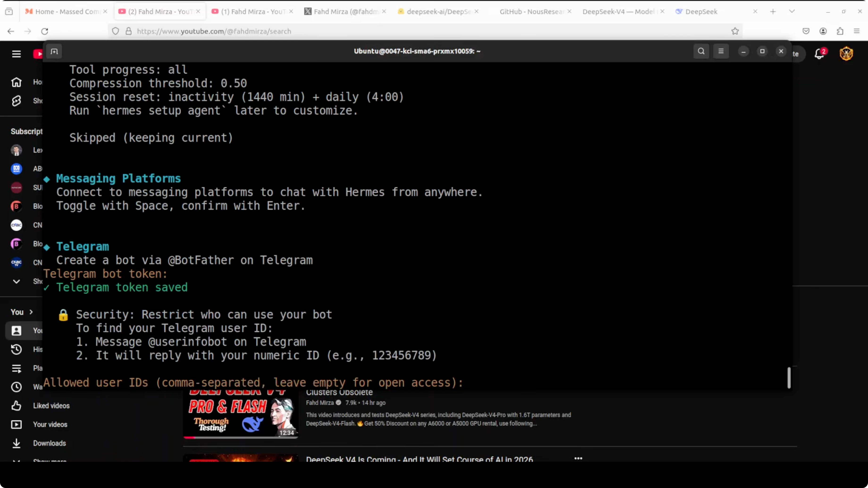Click the YouTube Home sidebar icon
868x488 pixels.
[x=16, y=82]
